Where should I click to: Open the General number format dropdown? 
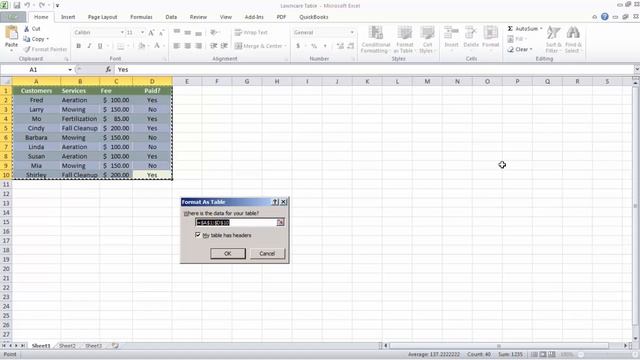(352, 32)
